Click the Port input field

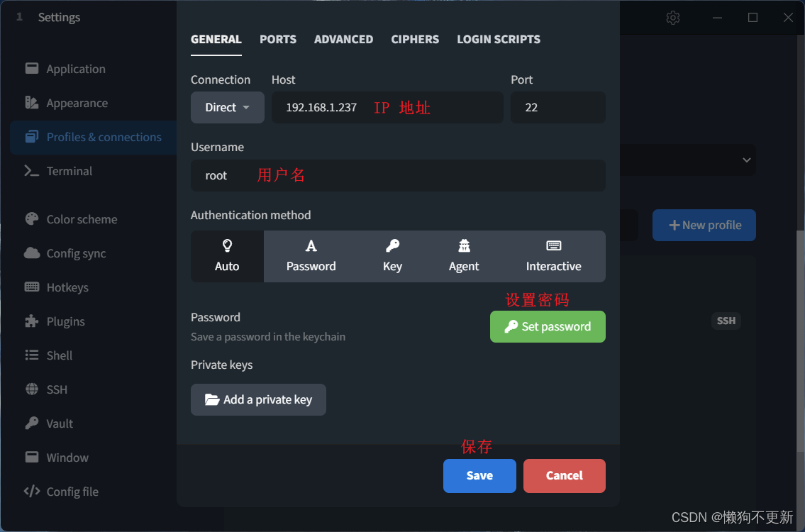pos(558,107)
